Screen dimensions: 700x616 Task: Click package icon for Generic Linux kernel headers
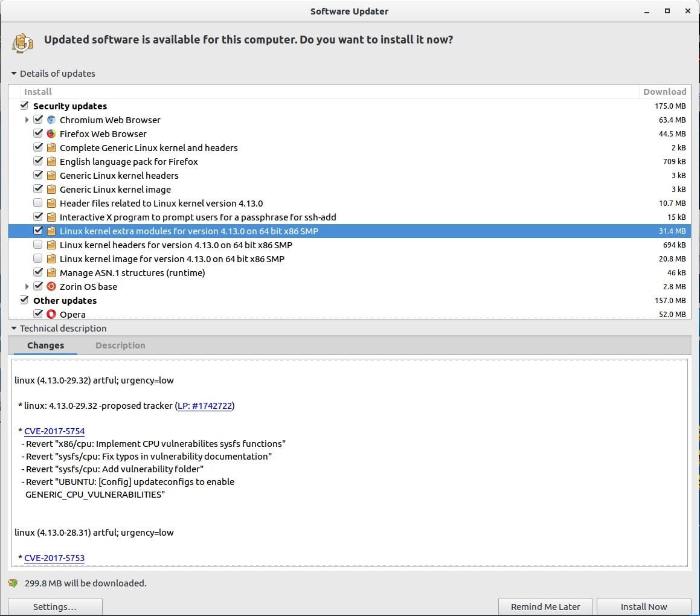(x=51, y=175)
